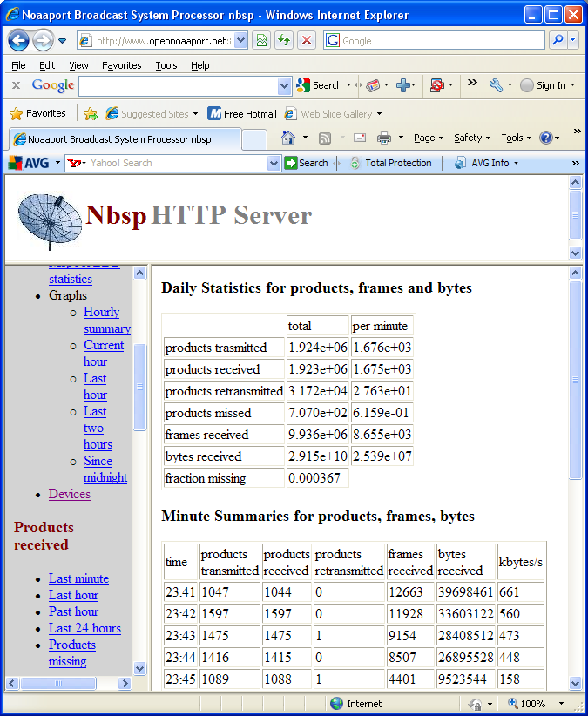The width and height of the screenshot is (588, 716).
Task: Click the RSS feeds icon
Action: coord(325,138)
